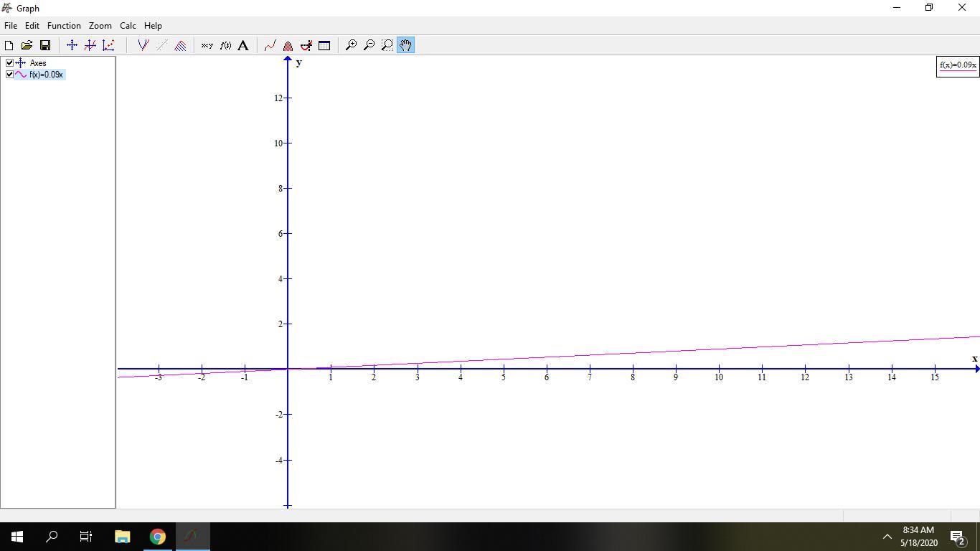This screenshot has height=551, width=980.
Task: Insert shading under the function
Action: tap(180, 45)
